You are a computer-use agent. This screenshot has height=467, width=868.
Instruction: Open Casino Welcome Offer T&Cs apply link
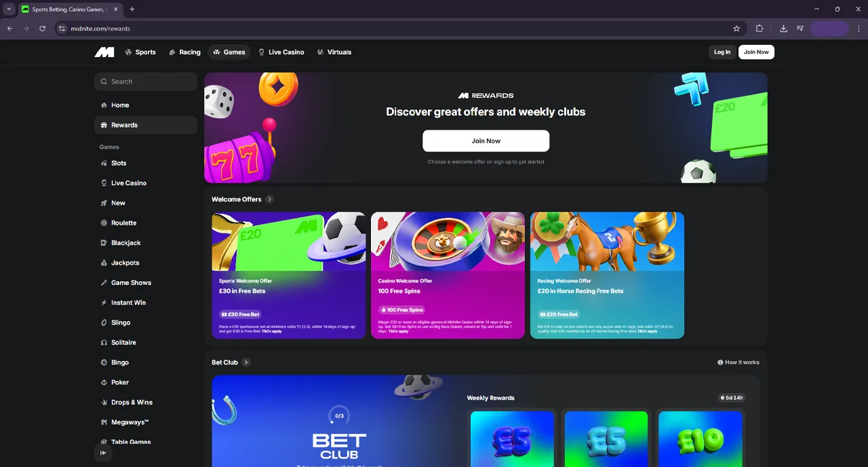pyautogui.click(x=398, y=331)
